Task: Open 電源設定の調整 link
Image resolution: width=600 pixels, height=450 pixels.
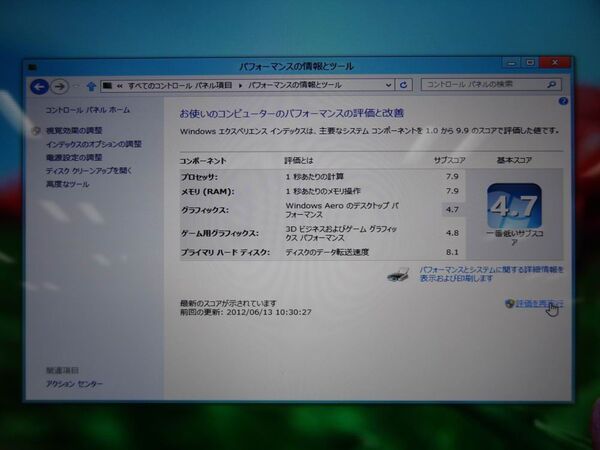Action: (x=74, y=157)
